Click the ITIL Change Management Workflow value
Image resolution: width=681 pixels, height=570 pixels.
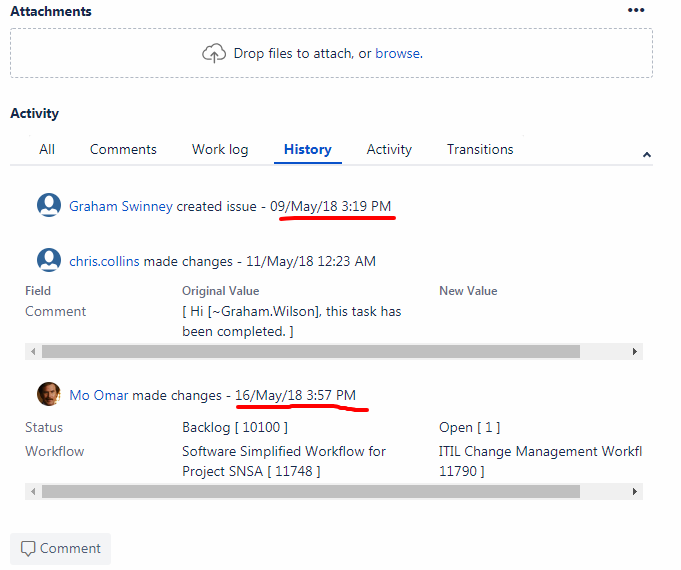540,461
